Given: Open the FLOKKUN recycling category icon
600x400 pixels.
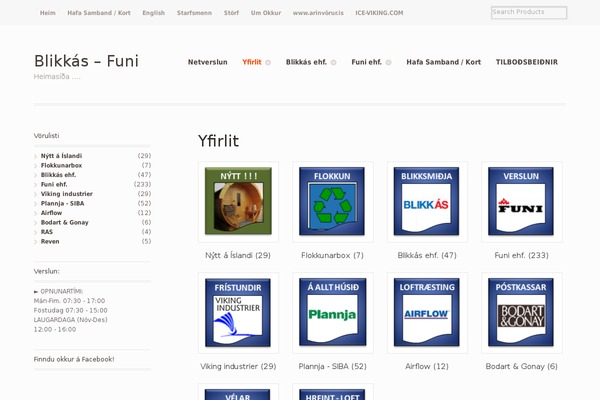Looking at the screenshot, I should (x=332, y=201).
